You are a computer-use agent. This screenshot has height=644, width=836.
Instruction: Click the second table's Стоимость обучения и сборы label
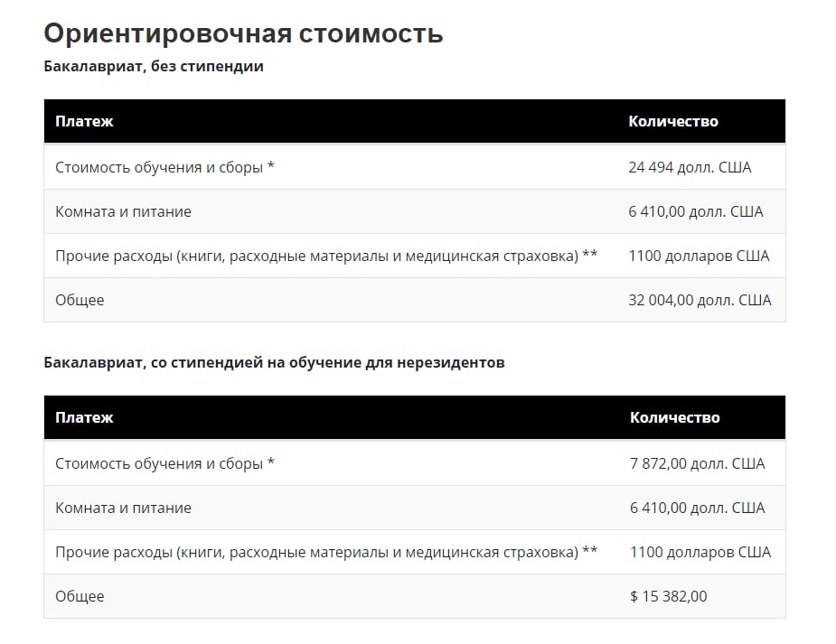click(164, 463)
